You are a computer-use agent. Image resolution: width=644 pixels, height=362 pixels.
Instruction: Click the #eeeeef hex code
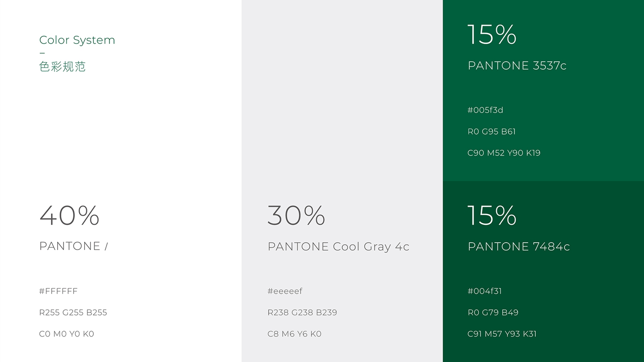click(285, 291)
